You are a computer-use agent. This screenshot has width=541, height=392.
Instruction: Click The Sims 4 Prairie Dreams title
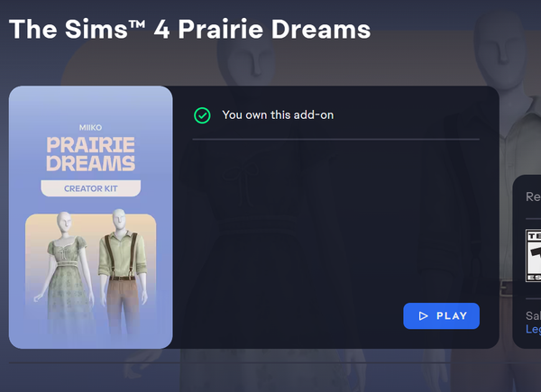(189, 30)
